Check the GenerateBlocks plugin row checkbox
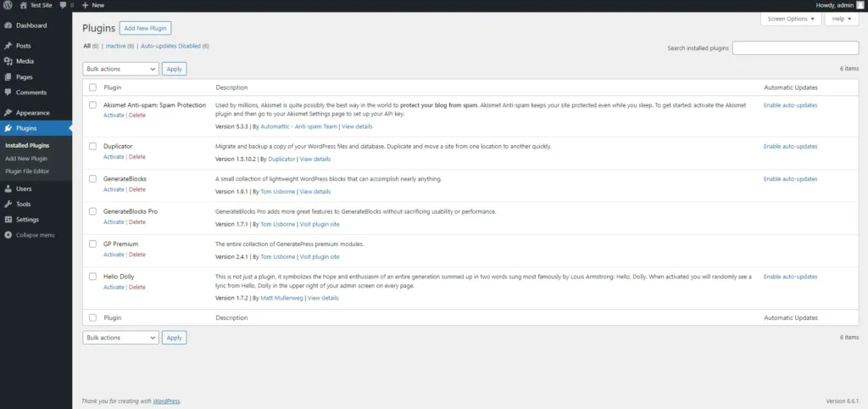The image size is (868, 409). coord(92,178)
